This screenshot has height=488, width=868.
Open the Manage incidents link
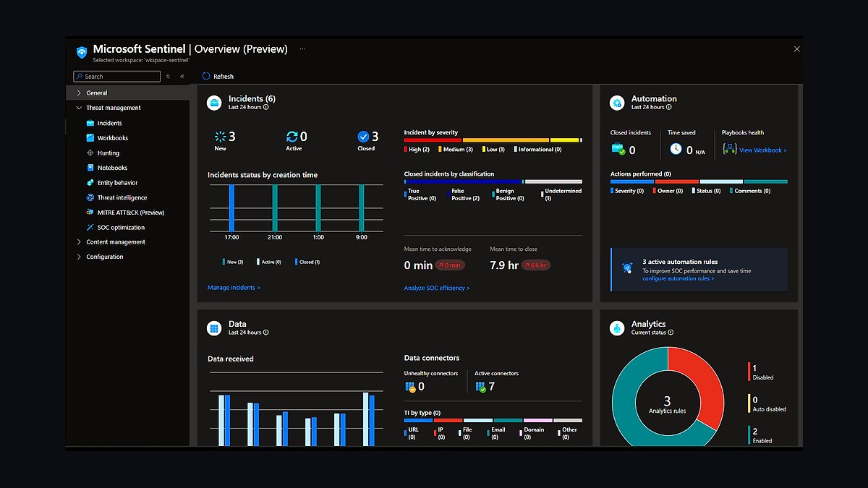pos(234,288)
